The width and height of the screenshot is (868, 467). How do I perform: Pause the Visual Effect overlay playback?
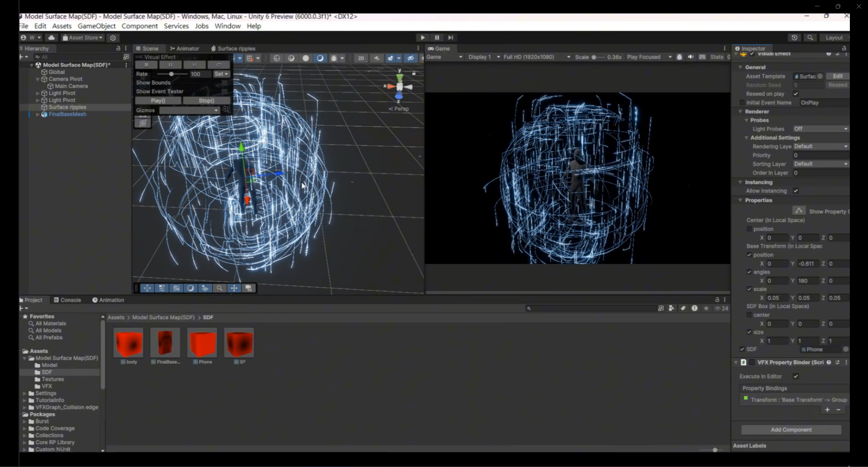coord(170,65)
